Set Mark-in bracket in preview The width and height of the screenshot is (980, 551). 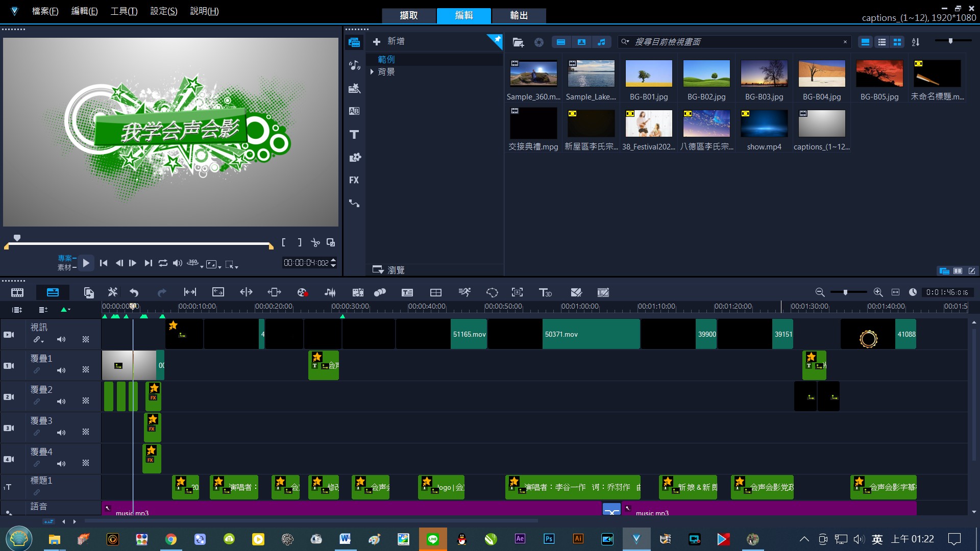click(x=284, y=243)
